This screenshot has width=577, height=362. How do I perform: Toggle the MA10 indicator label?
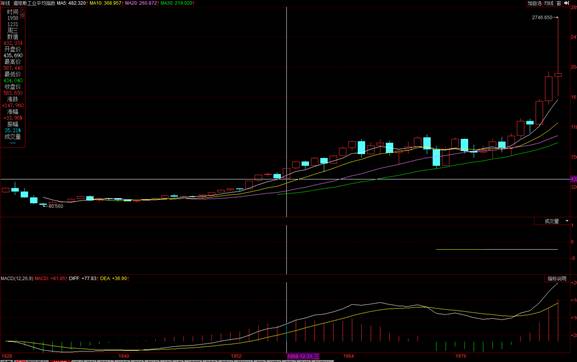tap(106, 3)
